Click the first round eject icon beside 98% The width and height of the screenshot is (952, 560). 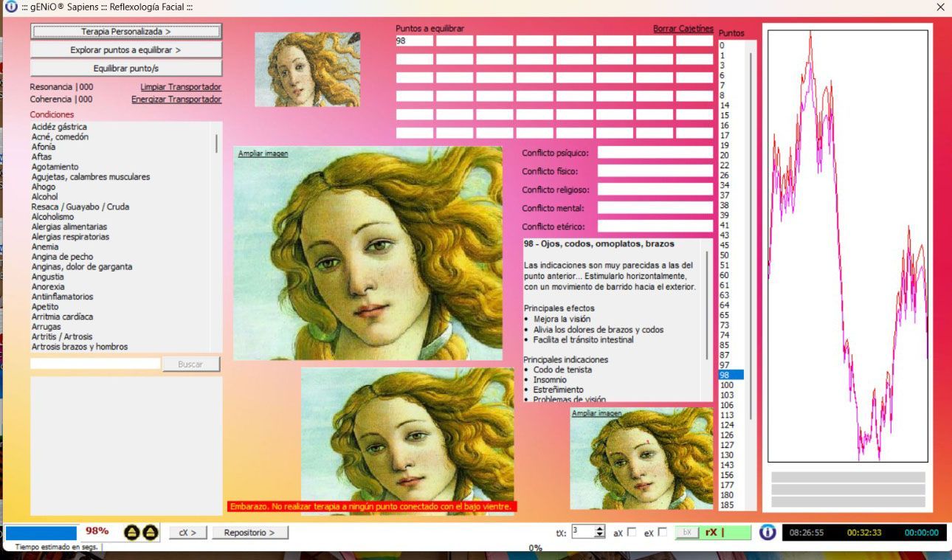131,532
